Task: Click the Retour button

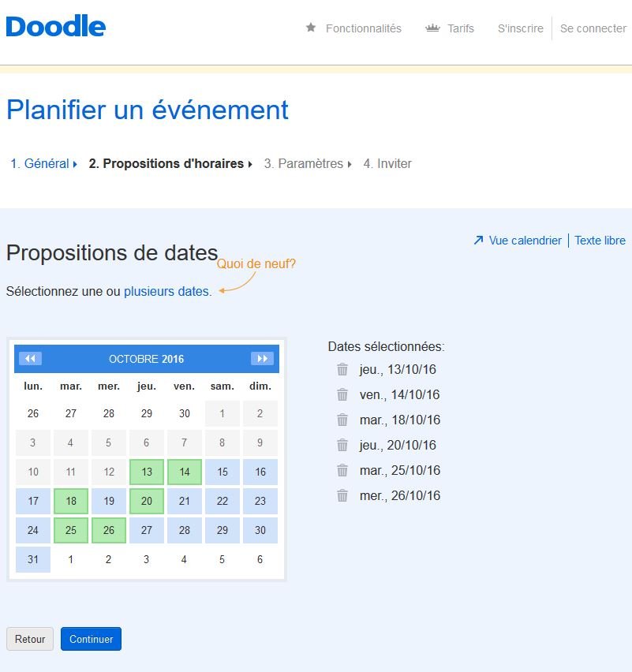Action: pyautogui.click(x=30, y=639)
